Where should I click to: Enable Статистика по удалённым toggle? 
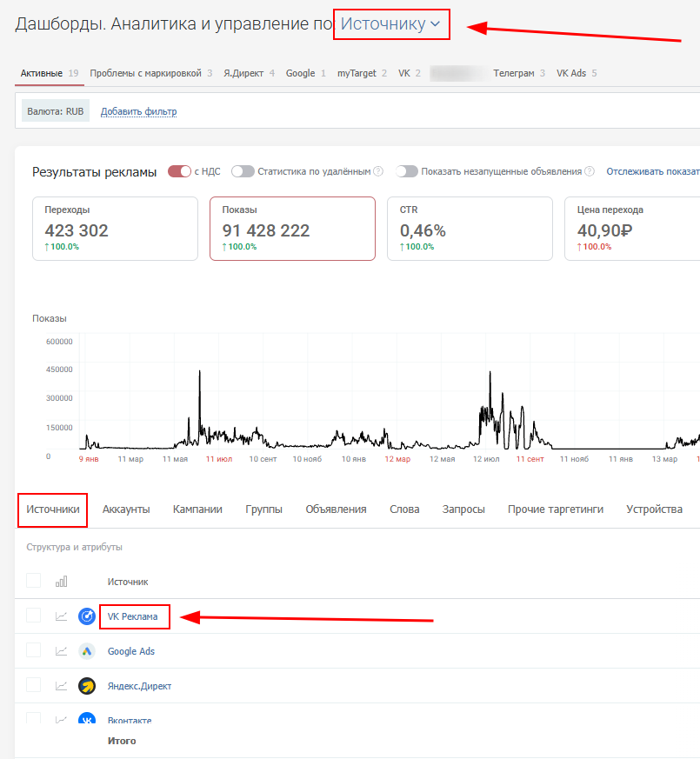(243, 171)
